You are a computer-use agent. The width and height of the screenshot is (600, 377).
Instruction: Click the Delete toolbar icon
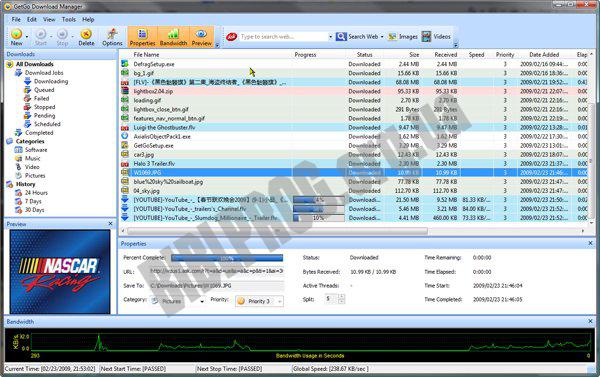(86, 37)
